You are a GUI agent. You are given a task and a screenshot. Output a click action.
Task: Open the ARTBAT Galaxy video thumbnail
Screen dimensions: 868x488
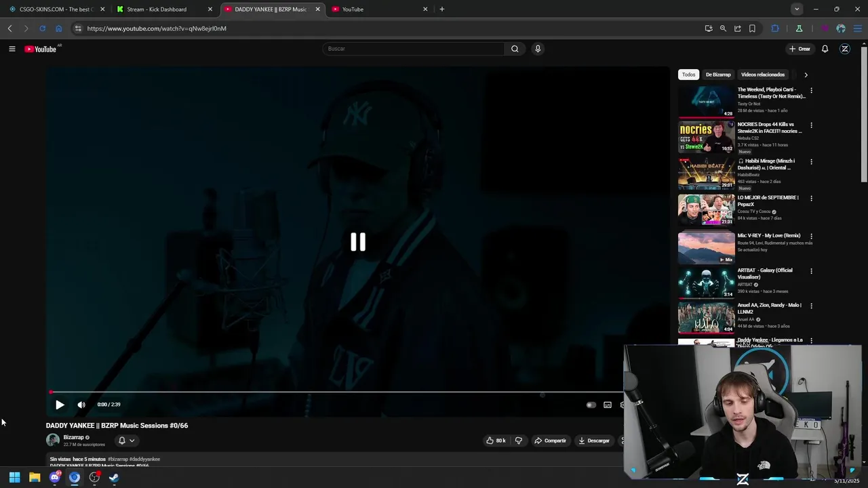pyautogui.click(x=707, y=283)
